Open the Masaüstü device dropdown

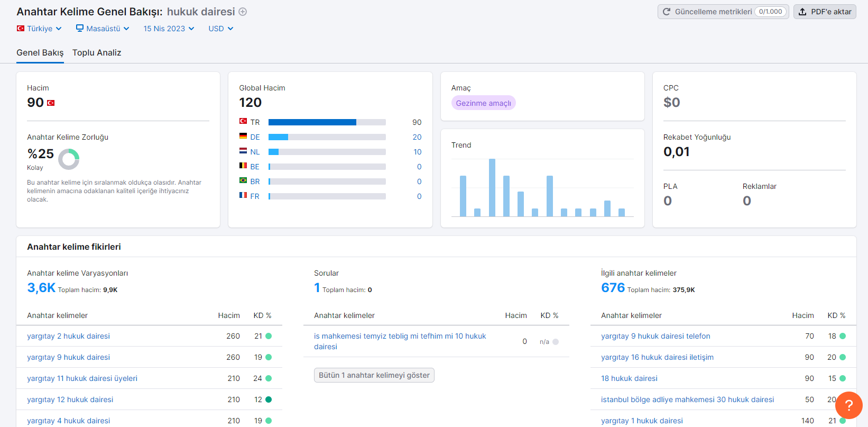coord(103,29)
